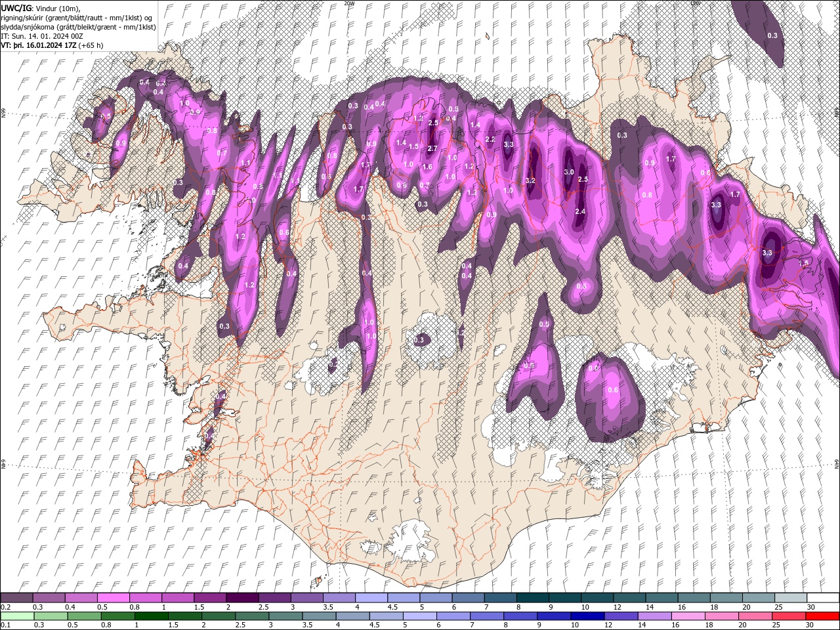The height and width of the screenshot is (630, 840).
Task: Click the 3–3.5 grey-green swatch, lower legend row
Action: [x=285, y=616]
